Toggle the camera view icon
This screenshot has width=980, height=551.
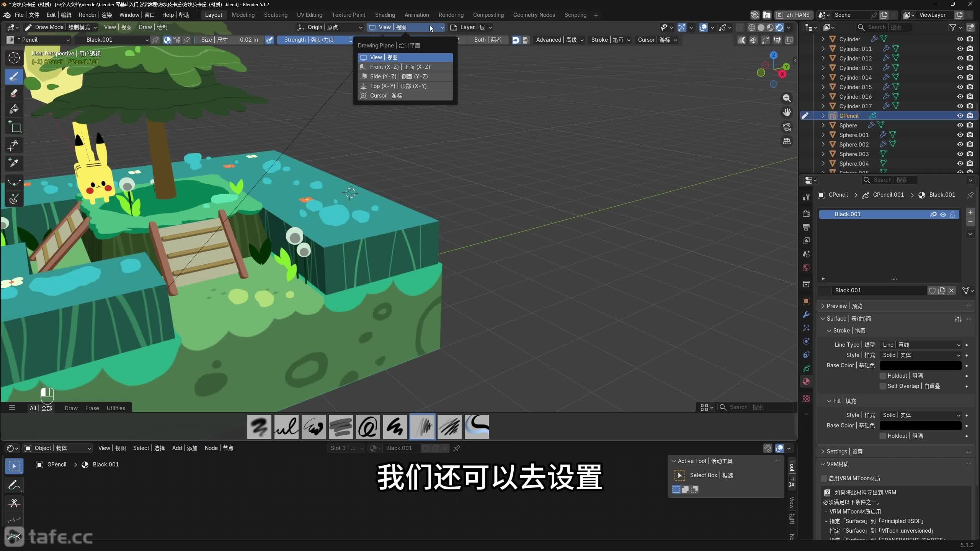tap(787, 127)
